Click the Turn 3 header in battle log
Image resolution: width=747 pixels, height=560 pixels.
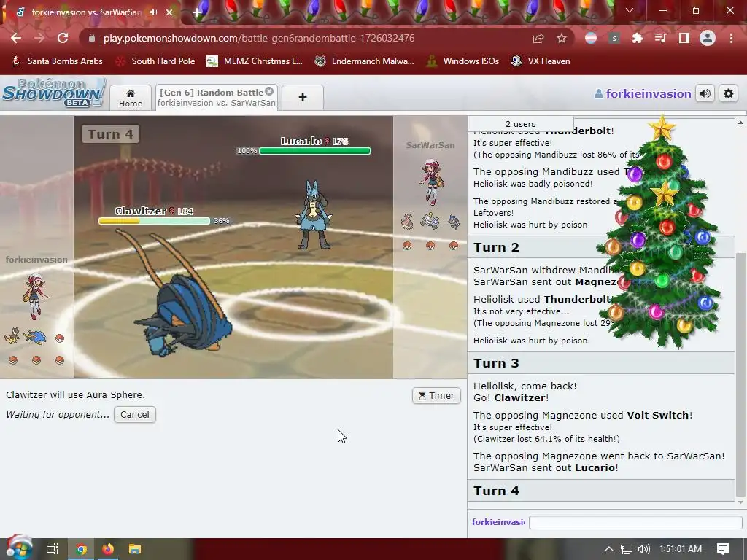point(601,363)
